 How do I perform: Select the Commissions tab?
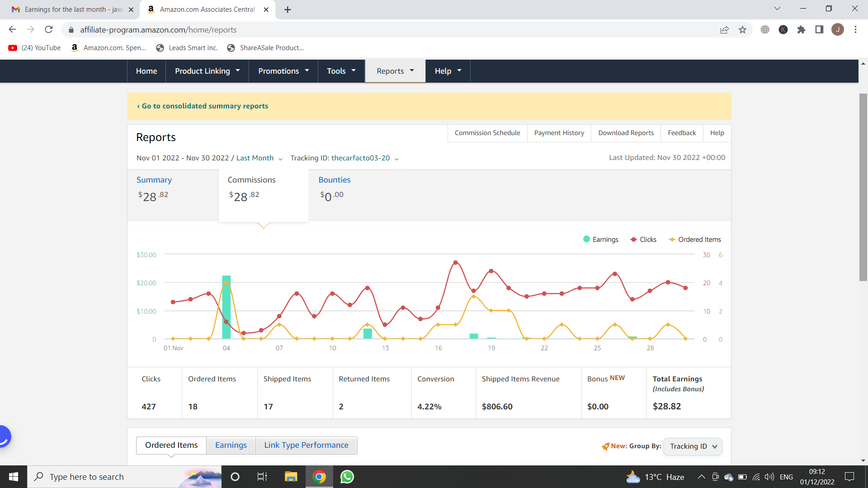pyautogui.click(x=263, y=195)
